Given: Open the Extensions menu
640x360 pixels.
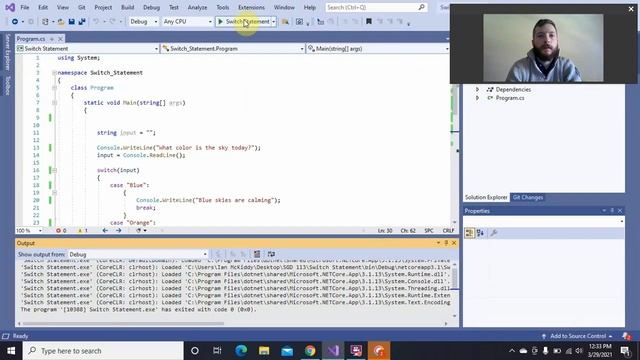Looking at the screenshot, I should click(x=251, y=7).
